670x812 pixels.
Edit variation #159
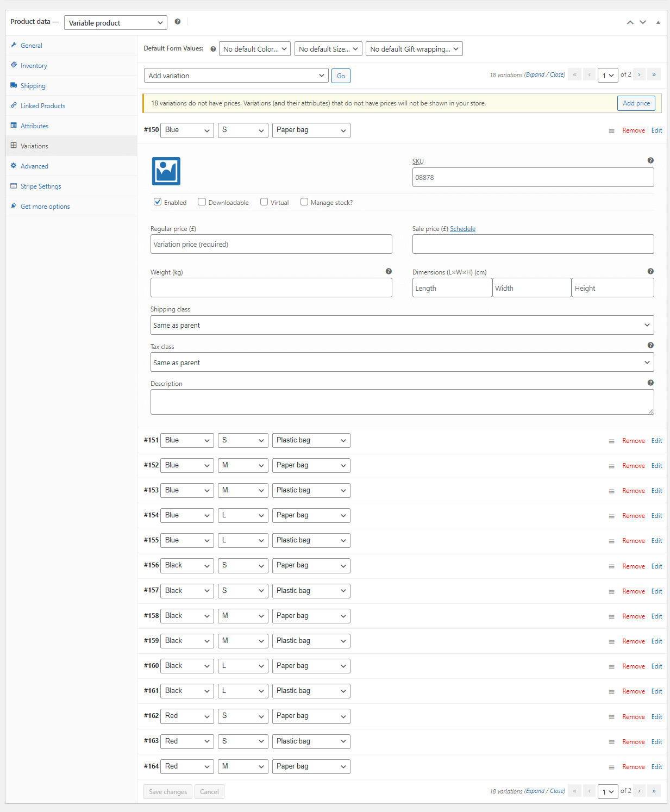coord(656,641)
